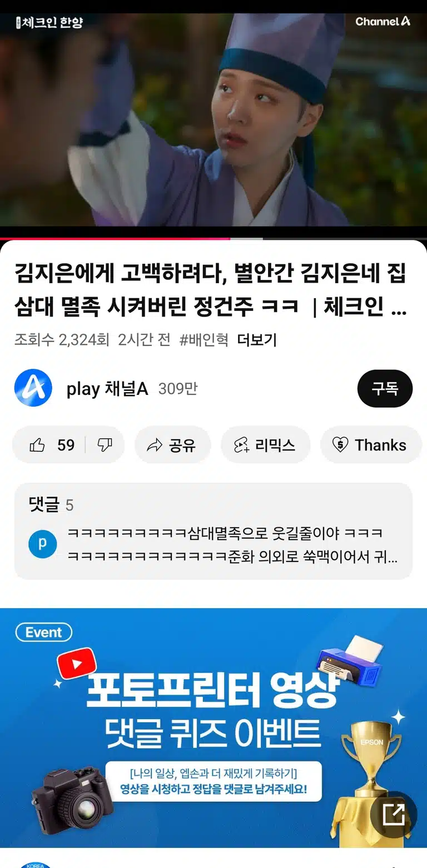Tap the commenter's 'p' profile avatar
The width and height of the screenshot is (427, 868).
tap(42, 544)
